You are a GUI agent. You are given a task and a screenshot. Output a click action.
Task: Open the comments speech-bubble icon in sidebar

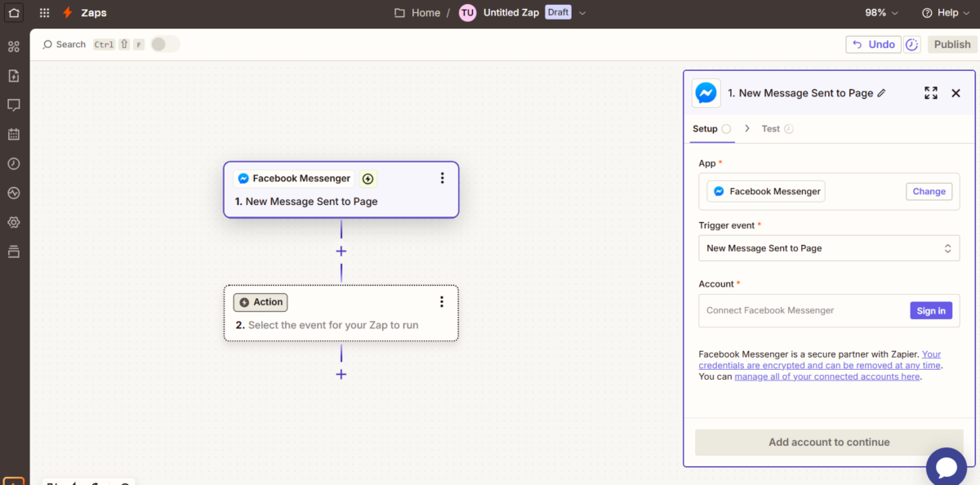14,105
